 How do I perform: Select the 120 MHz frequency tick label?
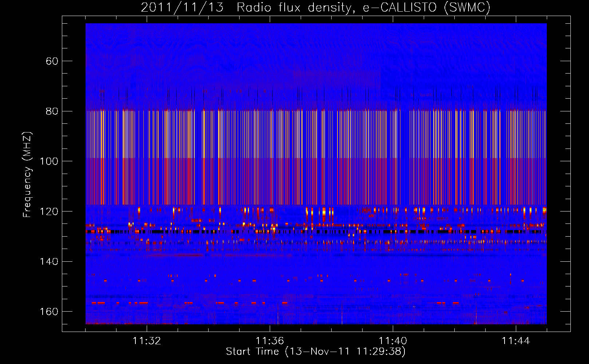(49, 211)
